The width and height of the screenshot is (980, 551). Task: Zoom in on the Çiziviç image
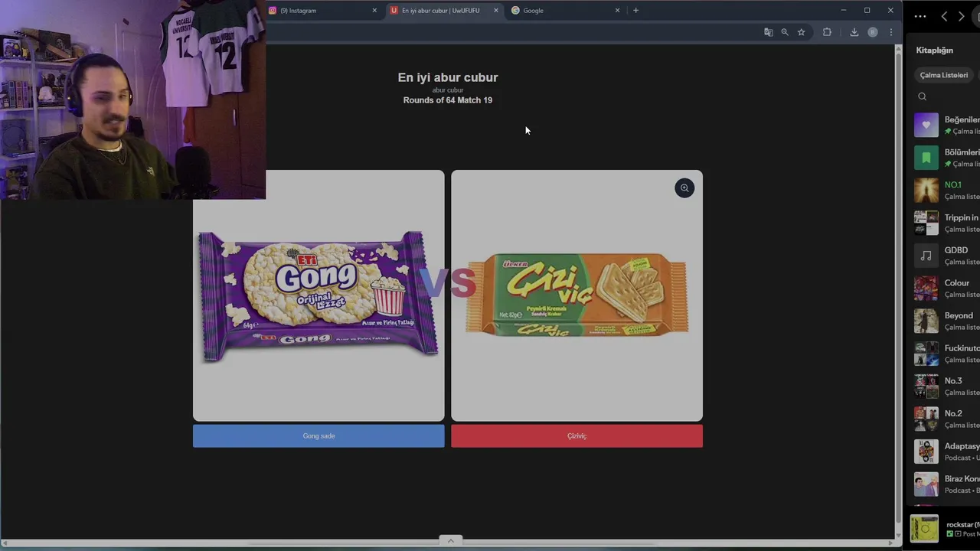[x=684, y=188]
